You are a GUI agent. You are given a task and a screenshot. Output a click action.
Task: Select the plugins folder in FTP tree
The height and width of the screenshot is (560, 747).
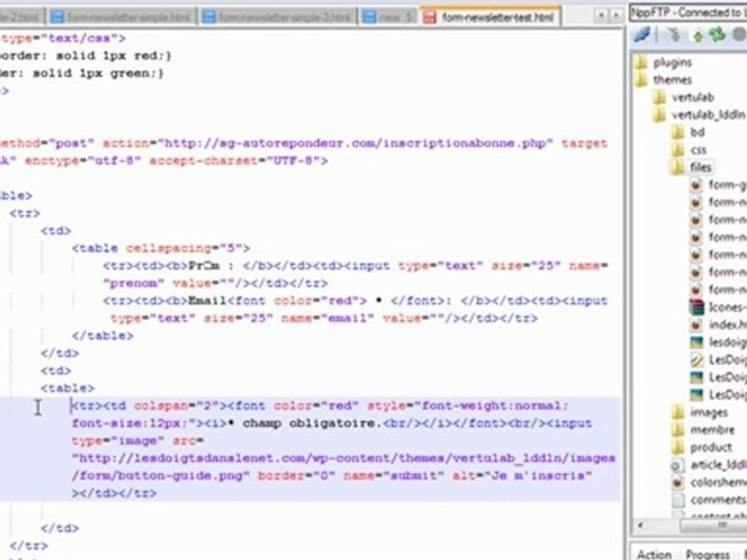coord(672,62)
